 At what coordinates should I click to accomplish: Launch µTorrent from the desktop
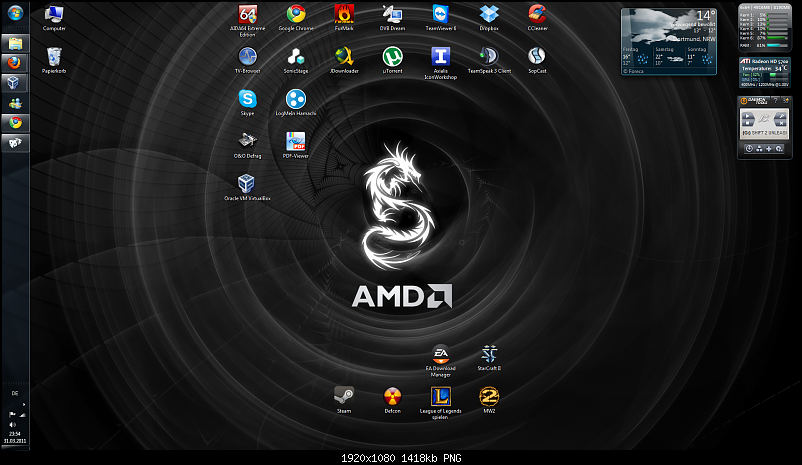tap(392, 61)
